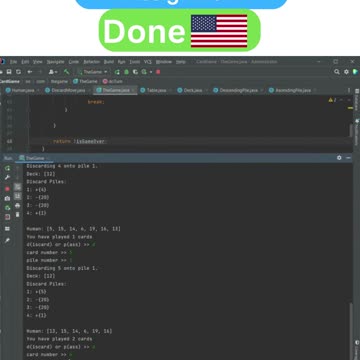
Task: Open the Navigate menu
Action: click(55, 62)
